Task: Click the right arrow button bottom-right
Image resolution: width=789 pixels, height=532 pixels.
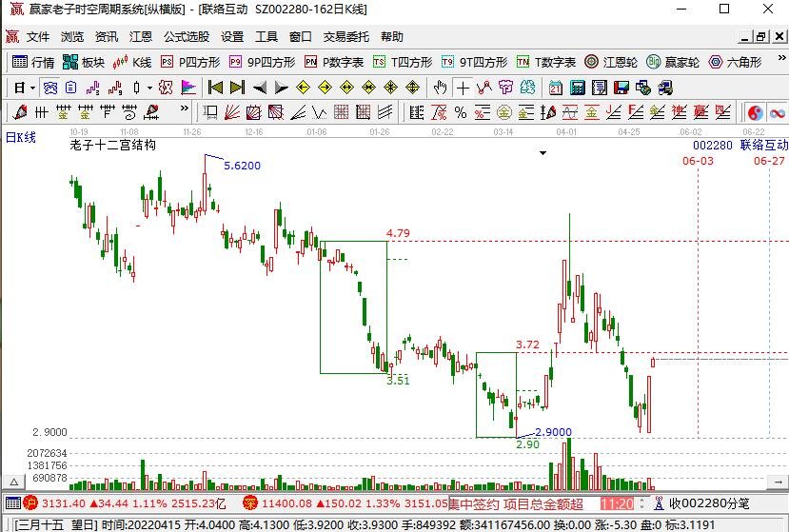Action: tap(777, 483)
